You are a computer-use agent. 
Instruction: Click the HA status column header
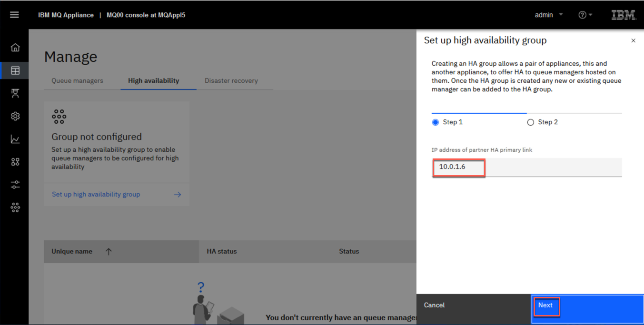[222, 251]
